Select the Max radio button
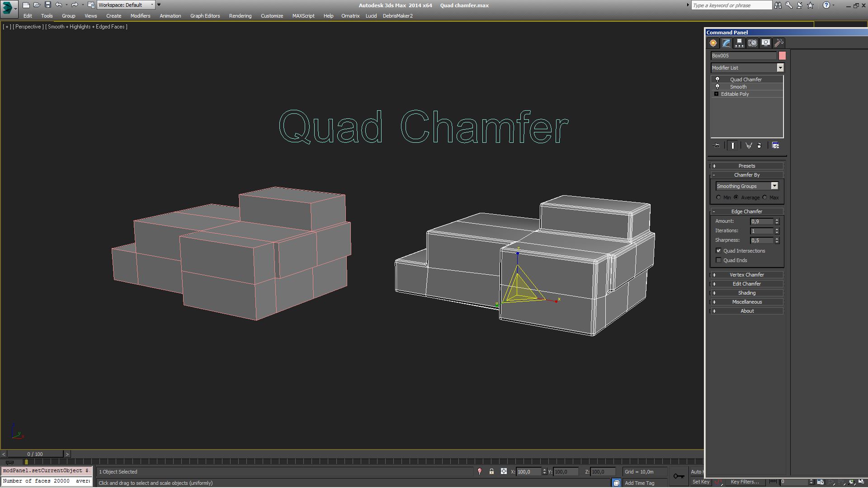The height and width of the screenshot is (488, 868). tap(765, 197)
